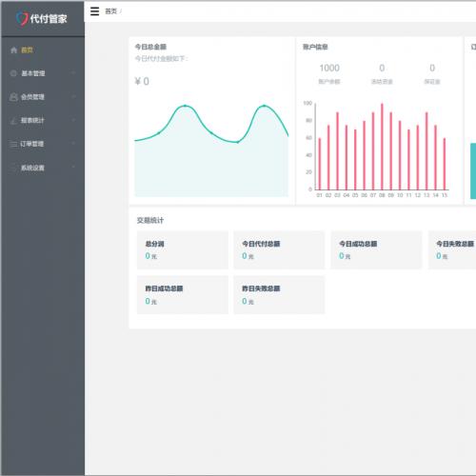Click the red bar labeled 01

tap(320, 164)
